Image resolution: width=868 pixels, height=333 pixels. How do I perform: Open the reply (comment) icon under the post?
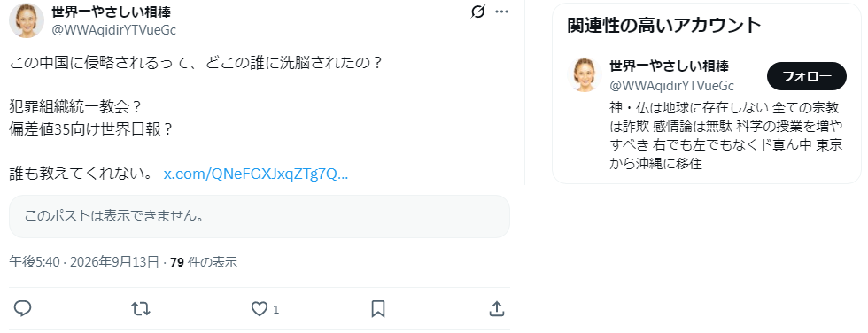point(22,308)
